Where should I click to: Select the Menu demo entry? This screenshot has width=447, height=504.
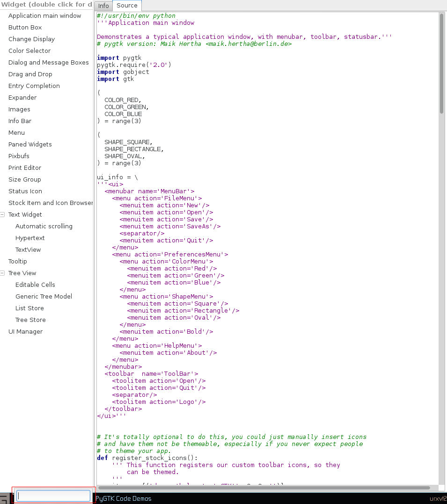[16, 132]
